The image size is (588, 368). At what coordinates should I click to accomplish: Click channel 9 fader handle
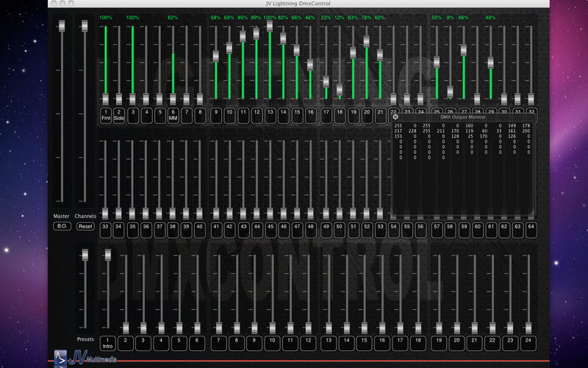point(215,56)
